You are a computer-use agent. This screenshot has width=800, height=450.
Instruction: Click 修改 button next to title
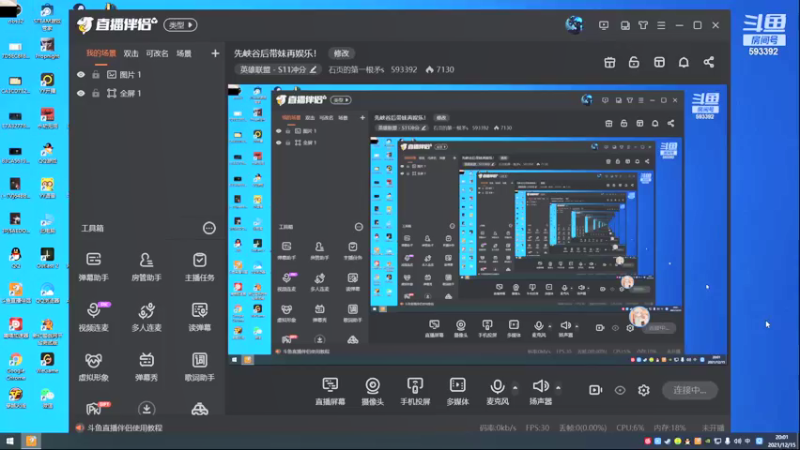(x=341, y=53)
